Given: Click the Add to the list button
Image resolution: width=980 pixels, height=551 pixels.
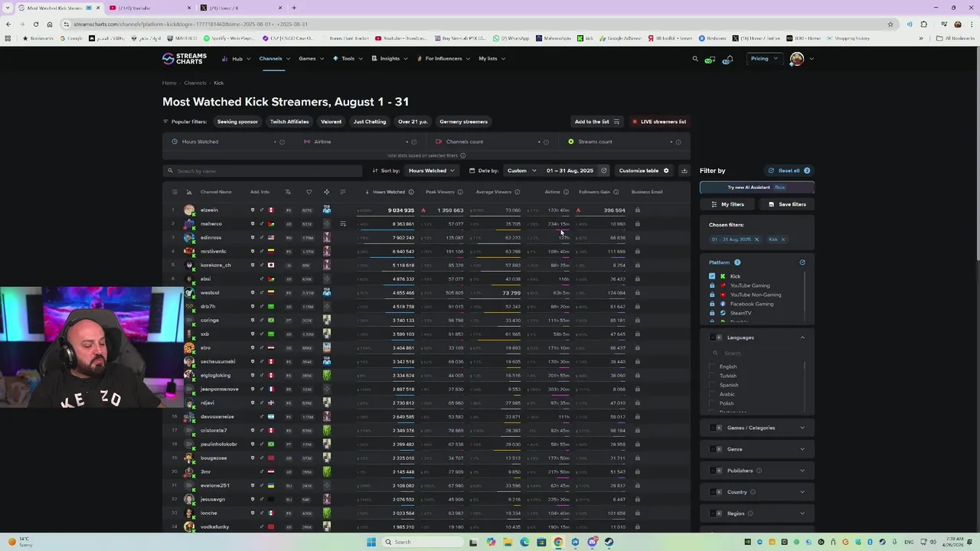Looking at the screenshot, I should (x=597, y=122).
